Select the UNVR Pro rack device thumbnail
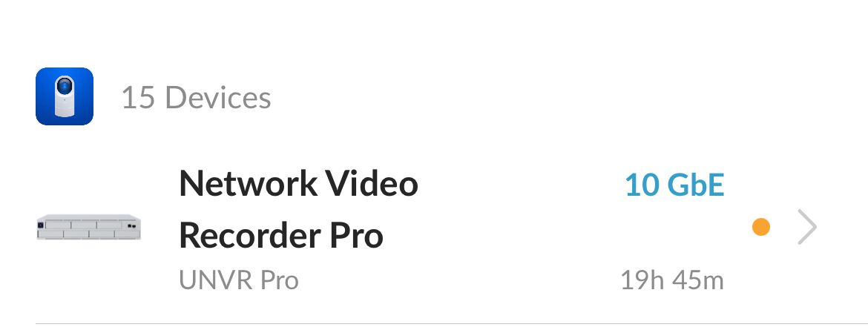 point(88,227)
